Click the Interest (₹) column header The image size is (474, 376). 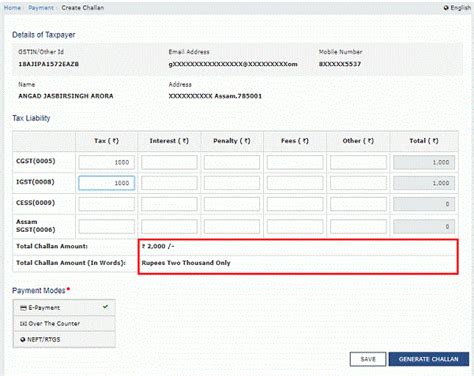169,141
